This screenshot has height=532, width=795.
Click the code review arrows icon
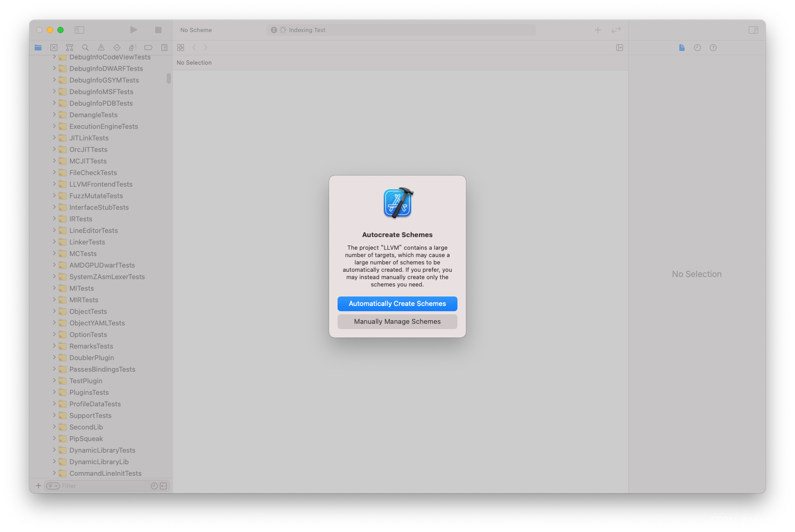pos(616,30)
